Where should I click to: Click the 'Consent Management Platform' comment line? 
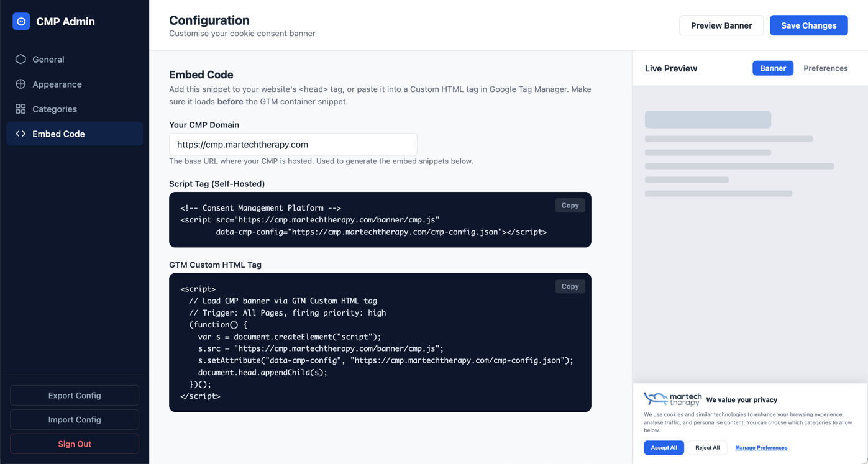[261, 208]
